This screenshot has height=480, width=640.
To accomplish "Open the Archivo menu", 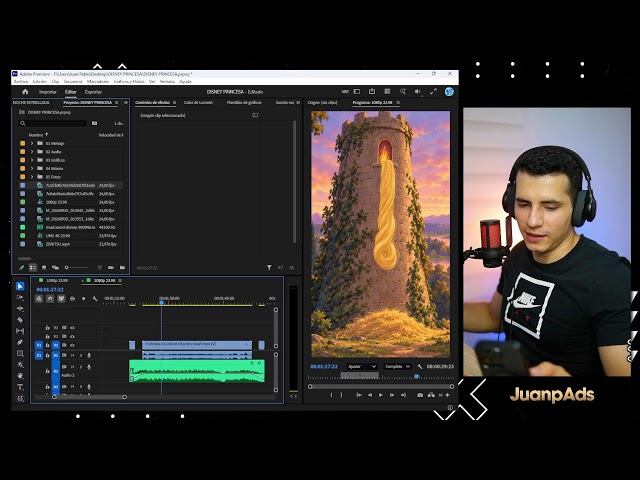I will tap(21, 82).
